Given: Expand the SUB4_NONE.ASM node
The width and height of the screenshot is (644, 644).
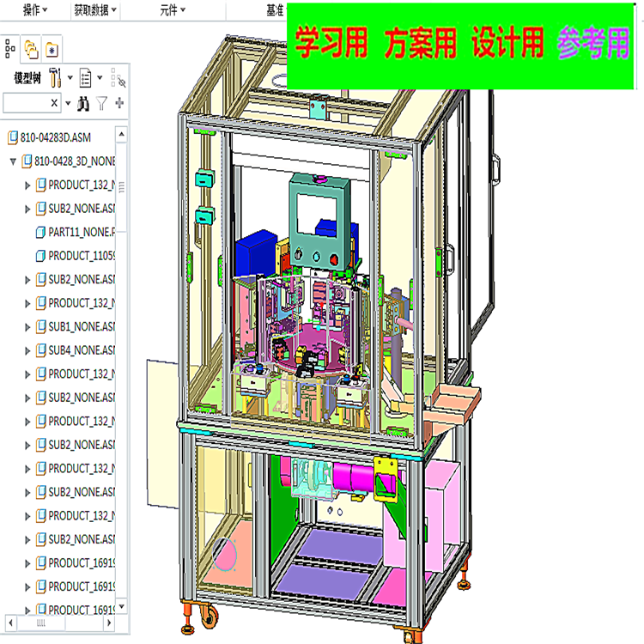Looking at the screenshot, I should coord(27,350).
